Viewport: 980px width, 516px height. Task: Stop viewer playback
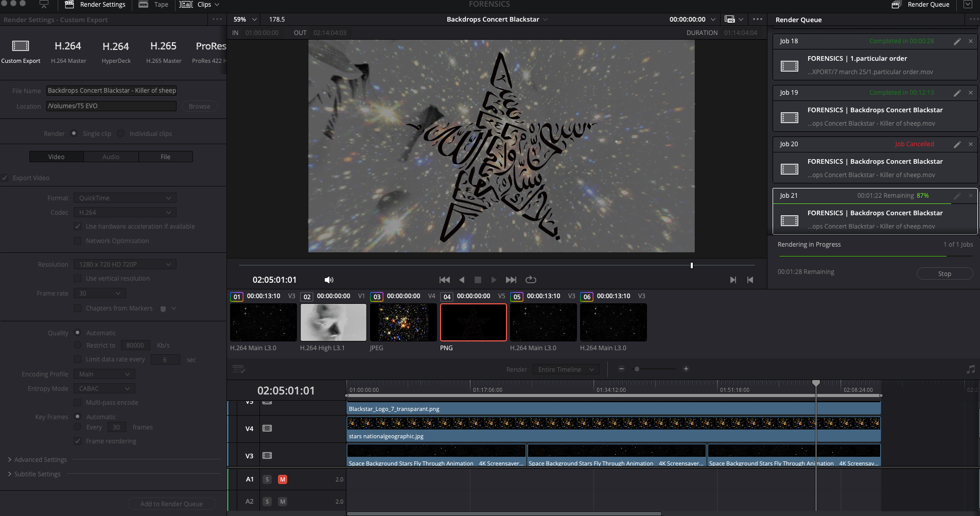click(x=478, y=280)
